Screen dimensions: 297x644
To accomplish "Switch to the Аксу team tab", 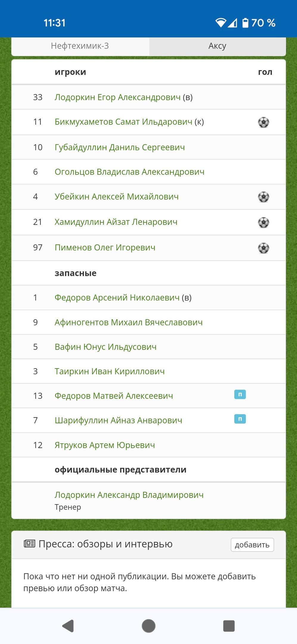I will coord(217,46).
